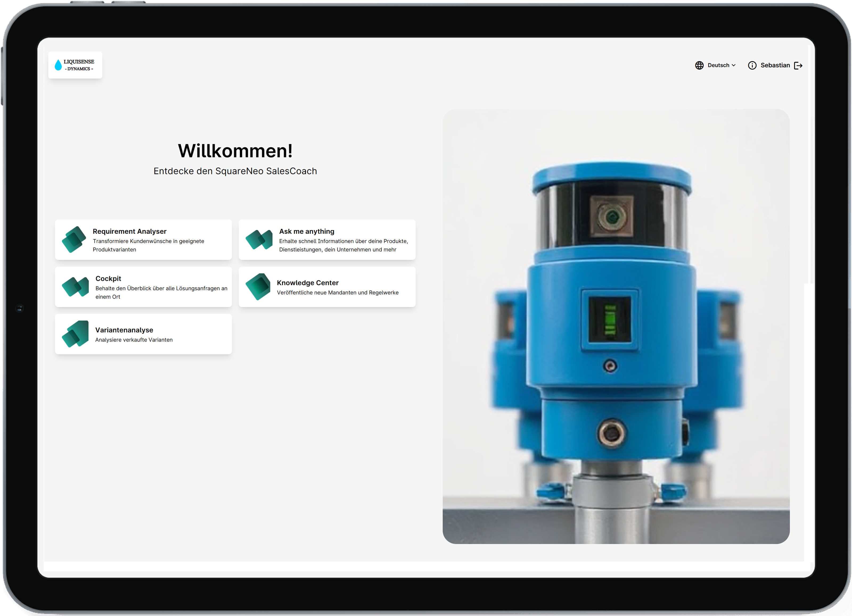Click the info circle icon
Screen dimensions: 852x616
click(x=752, y=65)
